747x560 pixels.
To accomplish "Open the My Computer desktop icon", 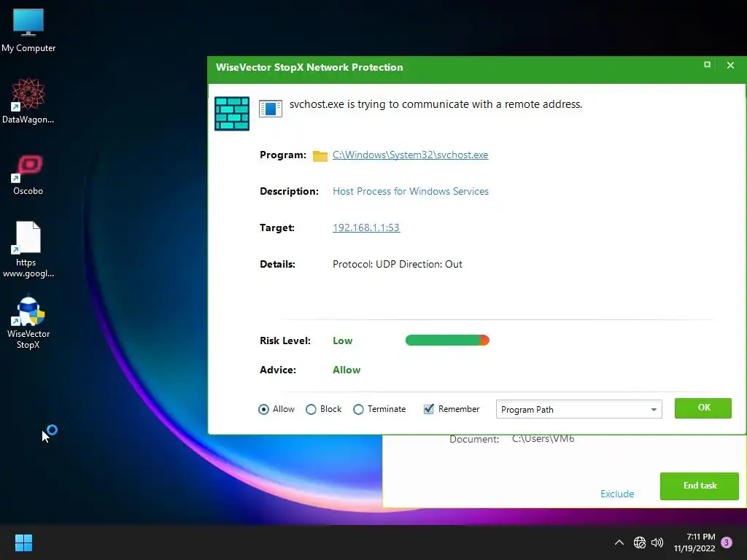I will [x=28, y=31].
